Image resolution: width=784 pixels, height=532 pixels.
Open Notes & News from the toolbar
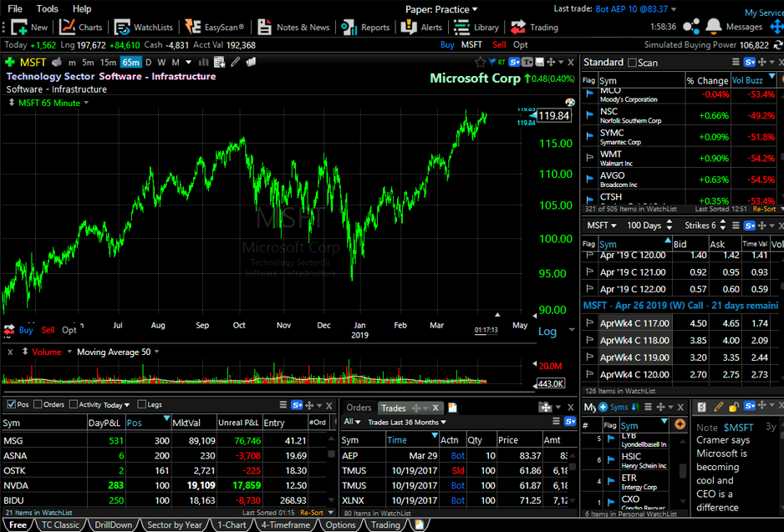(x=294, y=27)
